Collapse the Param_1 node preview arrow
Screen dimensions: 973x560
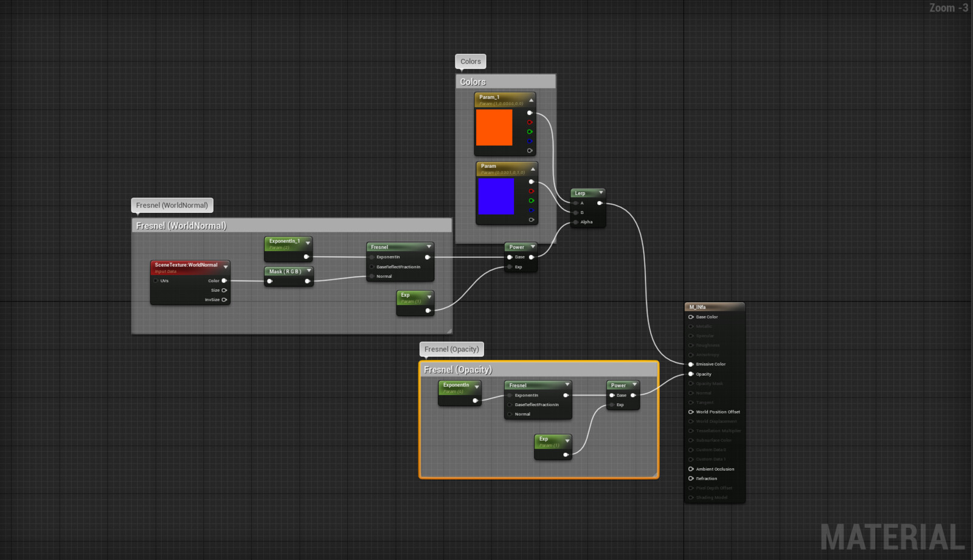tap(531, 100)
